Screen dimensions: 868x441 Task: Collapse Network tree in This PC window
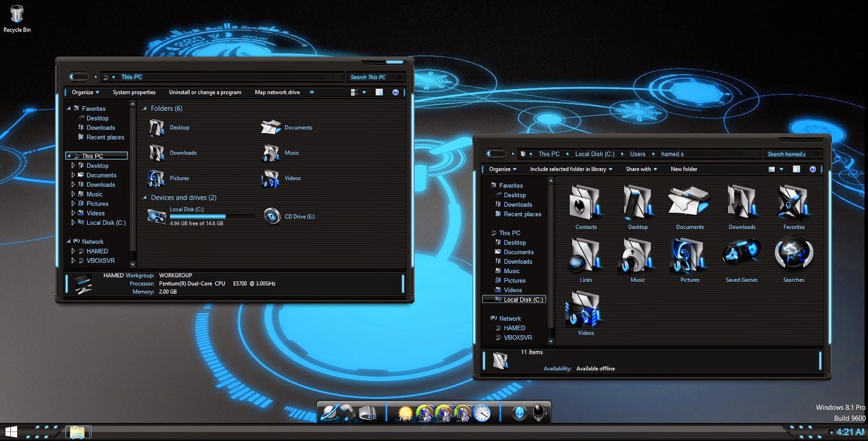tap(69, 242)
